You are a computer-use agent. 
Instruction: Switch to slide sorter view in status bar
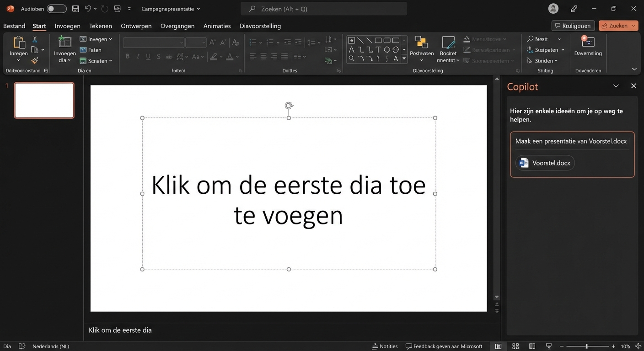click(x=515, y=346)
